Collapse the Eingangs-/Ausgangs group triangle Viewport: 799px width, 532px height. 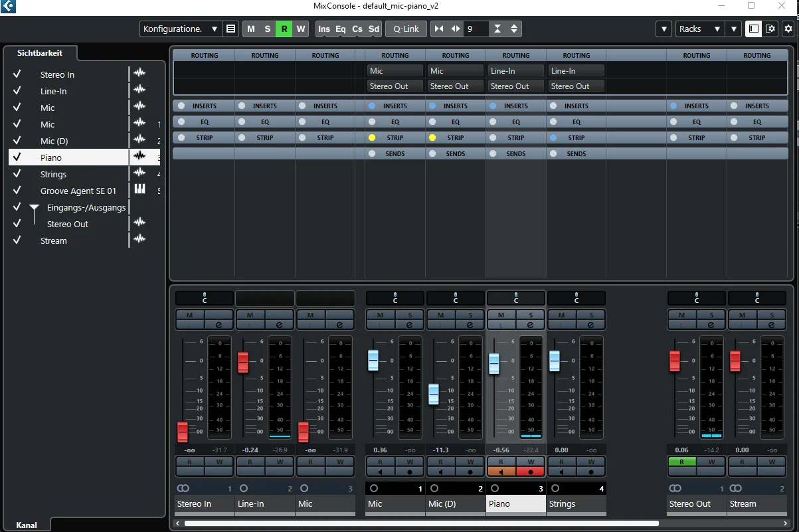click(34, 209)
